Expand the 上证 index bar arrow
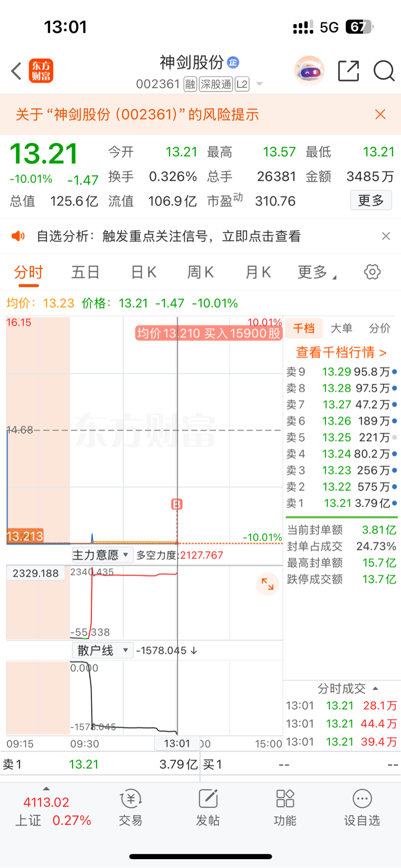 coord(46,788)
